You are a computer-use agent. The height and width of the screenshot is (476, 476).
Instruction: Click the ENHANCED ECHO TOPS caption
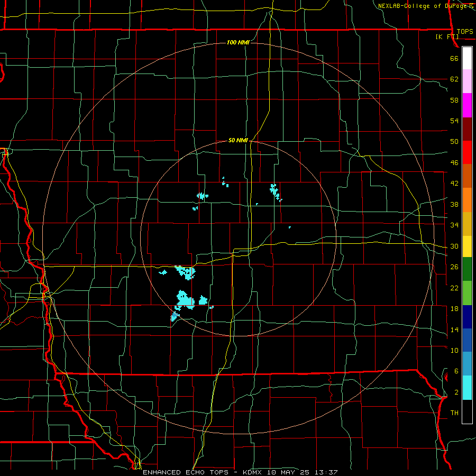pos(240,472)
